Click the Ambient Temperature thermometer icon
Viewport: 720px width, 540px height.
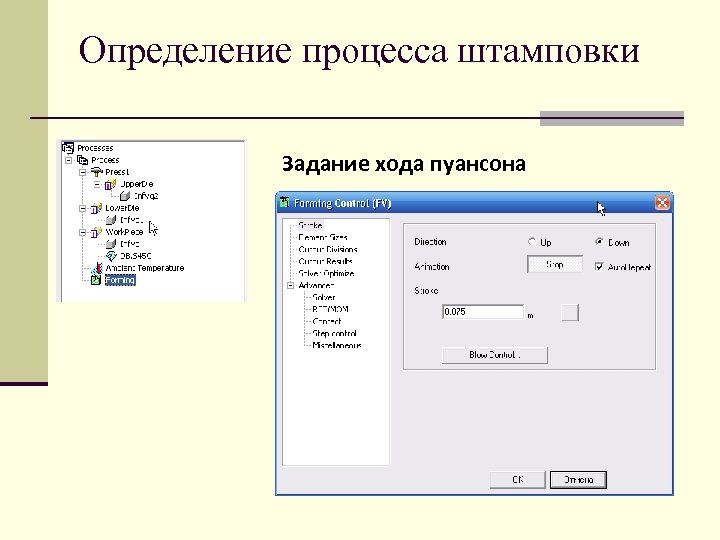click(x=97, y=268)
